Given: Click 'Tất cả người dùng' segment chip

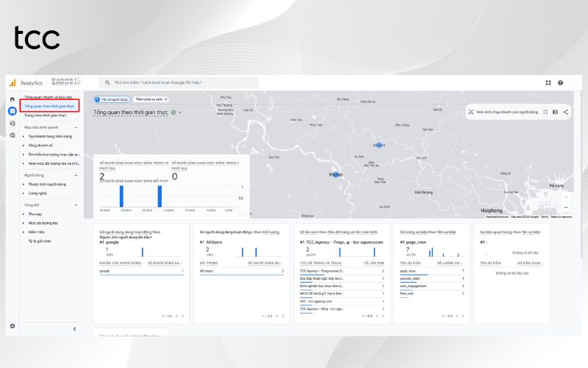Looking at the screenshot, I should click(112, 99).
